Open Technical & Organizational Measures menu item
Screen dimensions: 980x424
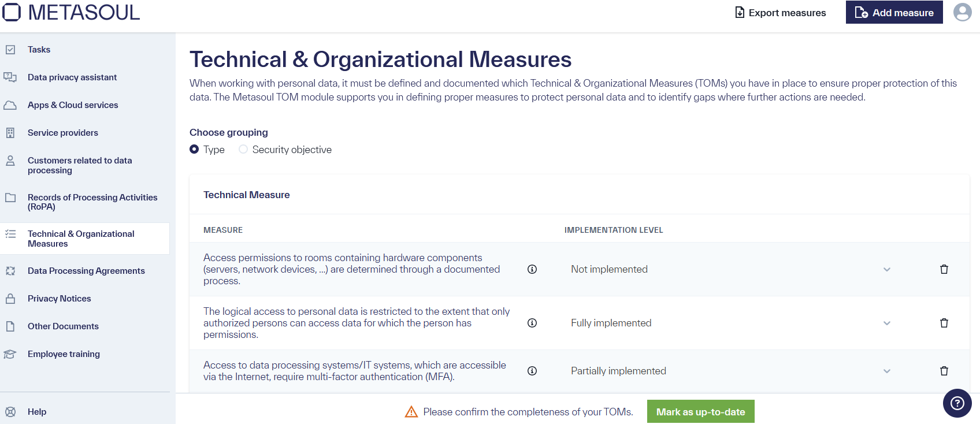coord(85,239)
